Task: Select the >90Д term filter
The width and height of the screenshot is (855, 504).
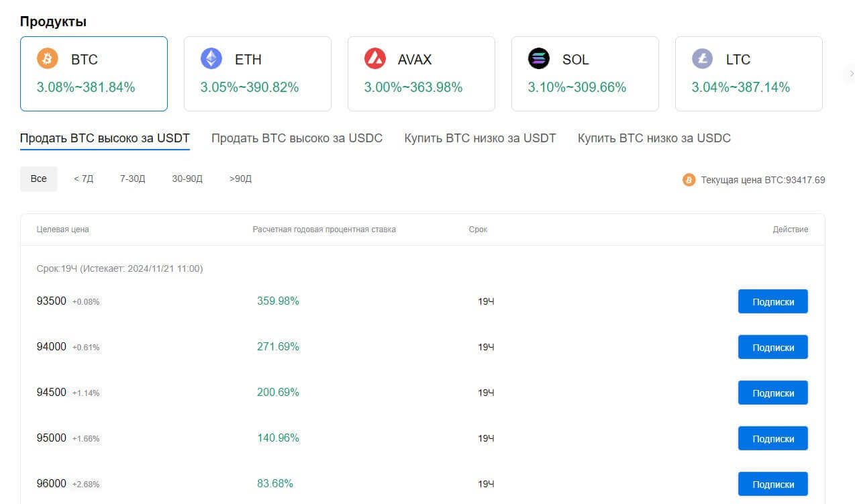Action: (240, 179)
